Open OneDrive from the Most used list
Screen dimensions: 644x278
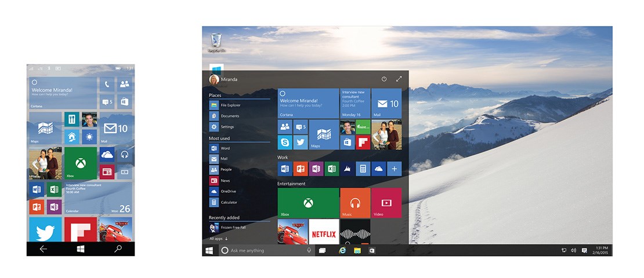tap(240, 192)
